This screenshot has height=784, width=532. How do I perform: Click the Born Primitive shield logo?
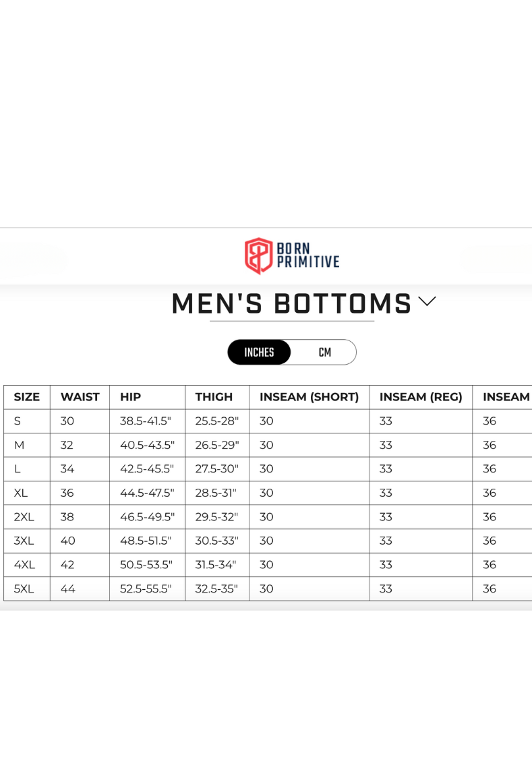(x=258, y=255)
